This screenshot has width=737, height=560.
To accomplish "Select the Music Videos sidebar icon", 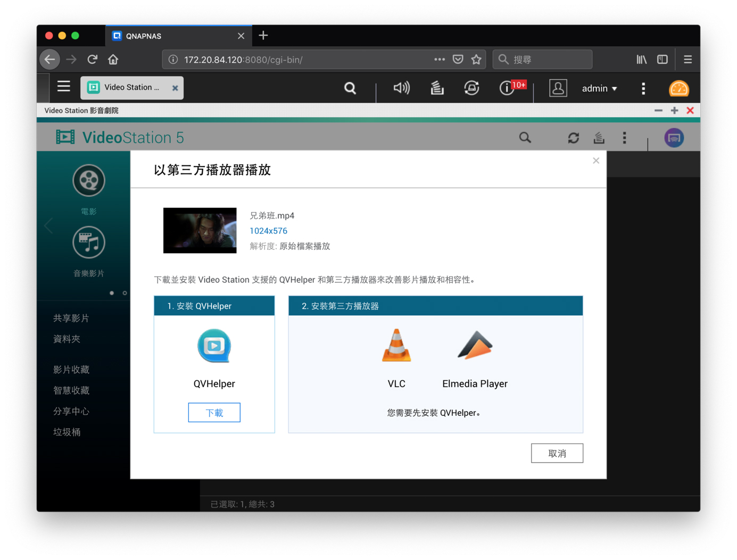I will click(x=89, y=243).
